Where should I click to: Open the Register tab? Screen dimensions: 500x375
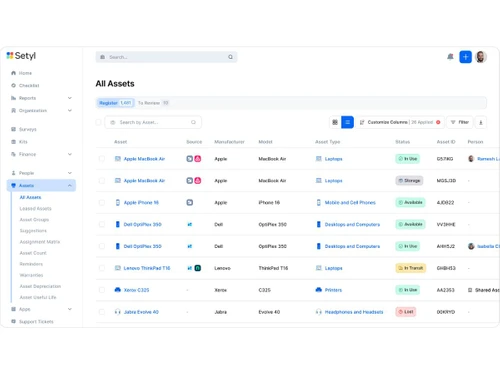click(115, 103)
